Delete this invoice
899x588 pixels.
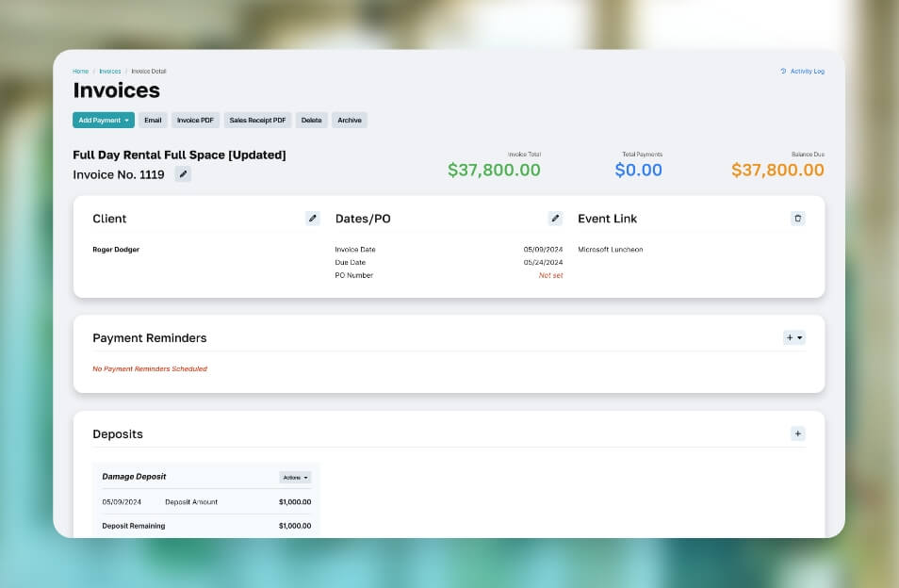tap(311, 121)
